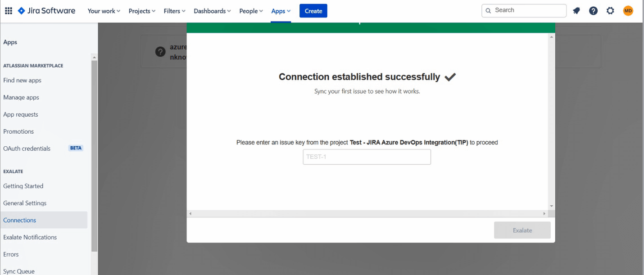Image resolution: width=644 pixels, height=275 pixels.
Task: Click the magnifier icon in Search box
Action: (488, 11)
